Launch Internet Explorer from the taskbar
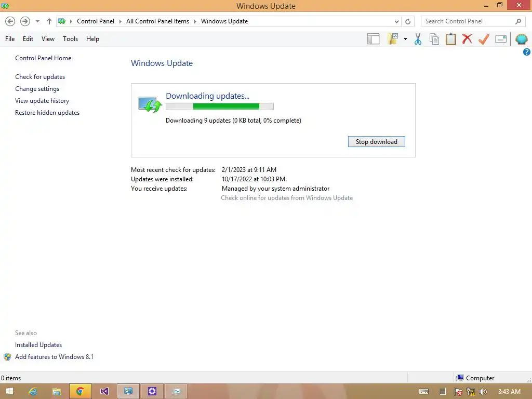Viewport: 532px width, 399px height. 33,391
